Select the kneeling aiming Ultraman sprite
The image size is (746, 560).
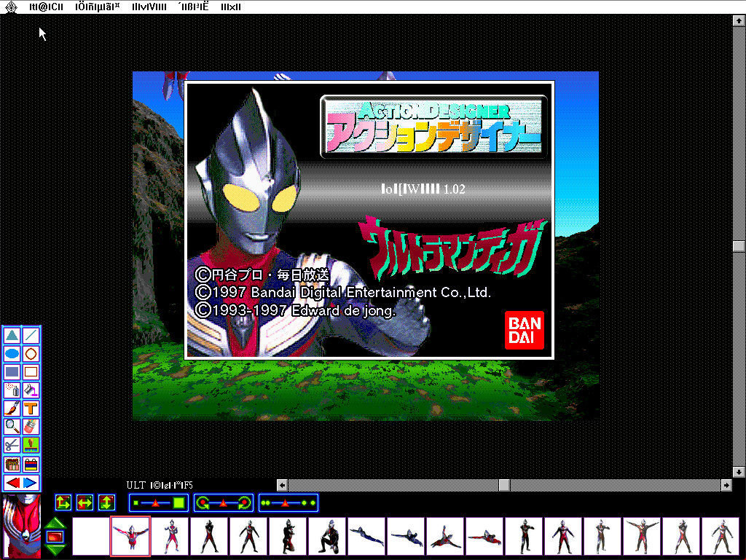click(288, 536)
